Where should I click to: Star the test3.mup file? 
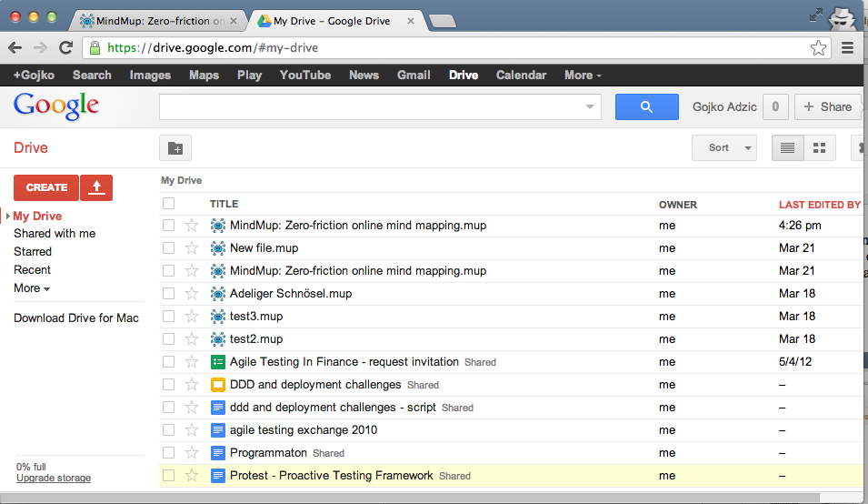(192, 316)
